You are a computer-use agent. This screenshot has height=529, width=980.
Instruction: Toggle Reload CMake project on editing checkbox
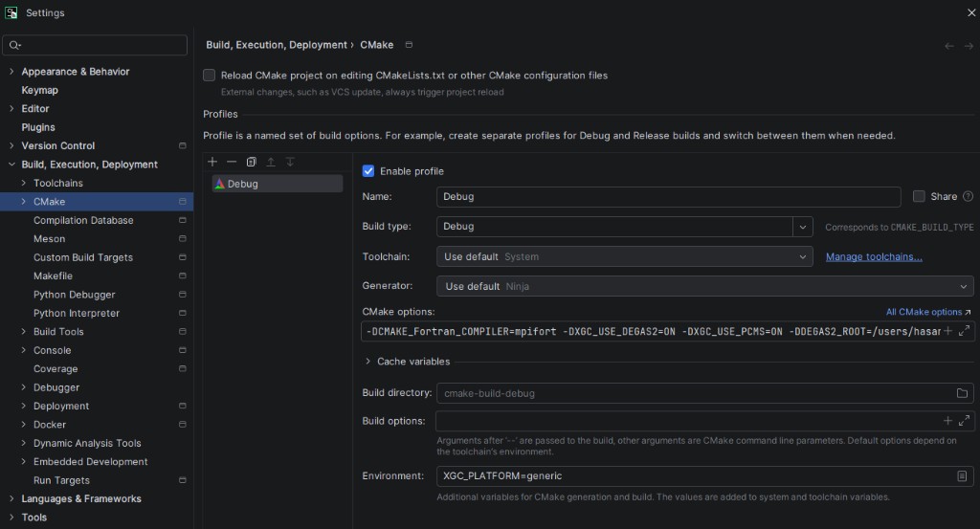(210, 75)
